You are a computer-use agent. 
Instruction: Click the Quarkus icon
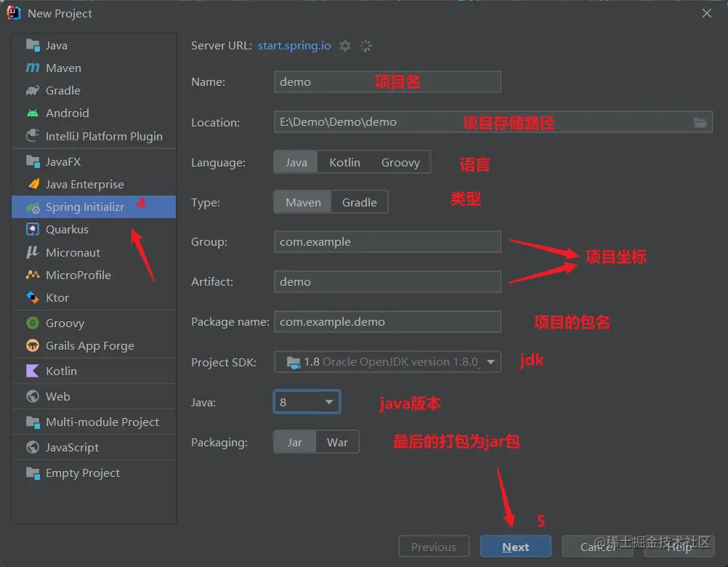[x=33, y=230]
